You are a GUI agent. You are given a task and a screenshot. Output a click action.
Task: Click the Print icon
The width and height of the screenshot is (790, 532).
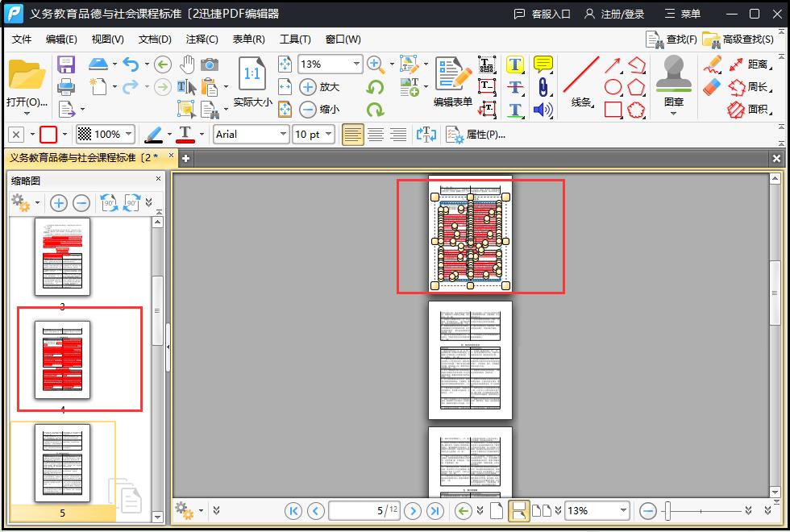coord(66,86)
